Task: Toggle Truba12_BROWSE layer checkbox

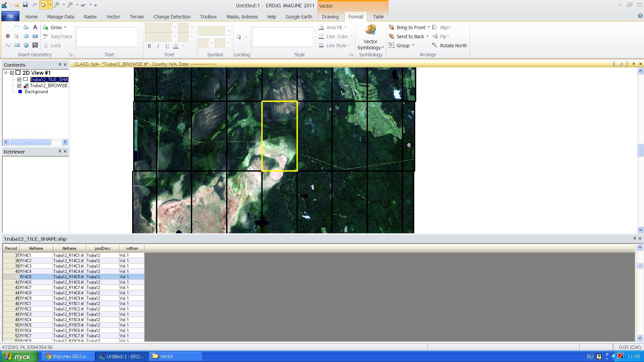Action: (19, 85)
